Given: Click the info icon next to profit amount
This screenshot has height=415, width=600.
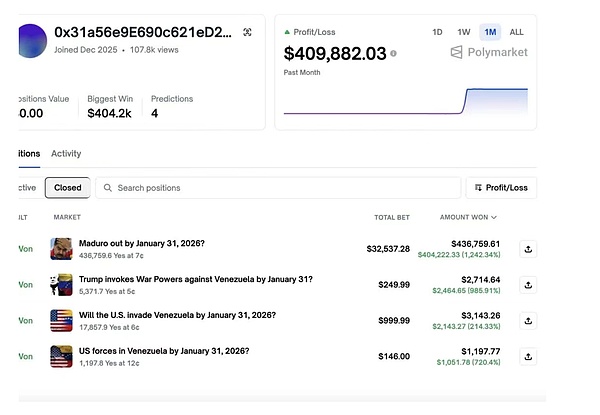Looking at the screenshot, I should [x=393, y=54].
